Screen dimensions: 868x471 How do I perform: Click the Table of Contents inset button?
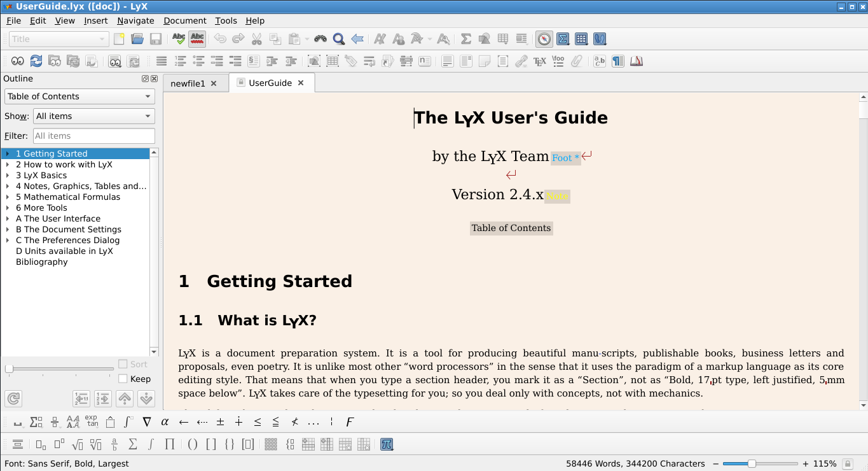(x=511, y=228)
